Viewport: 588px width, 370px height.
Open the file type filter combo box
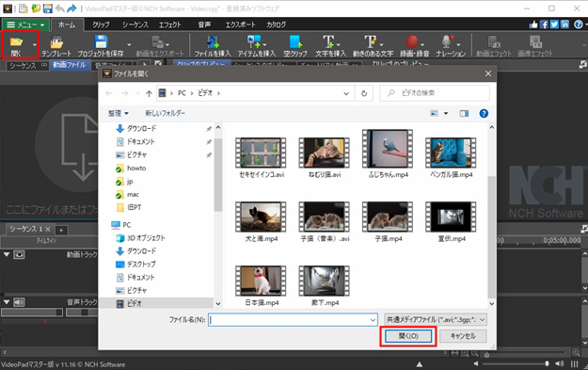point(436,320)
